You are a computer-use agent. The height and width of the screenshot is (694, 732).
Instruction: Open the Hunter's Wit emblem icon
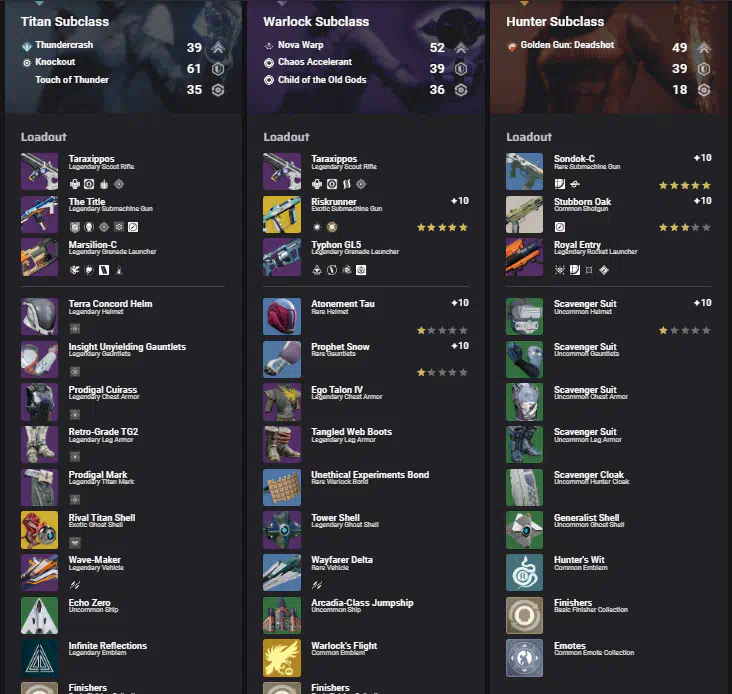coord(524,573)
